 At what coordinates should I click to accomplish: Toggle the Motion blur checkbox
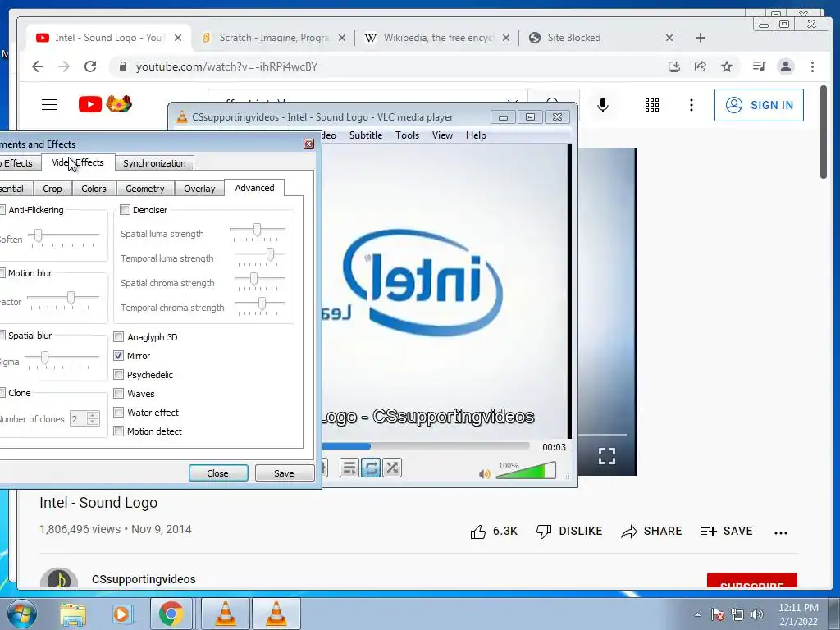(x=2, y=273)
